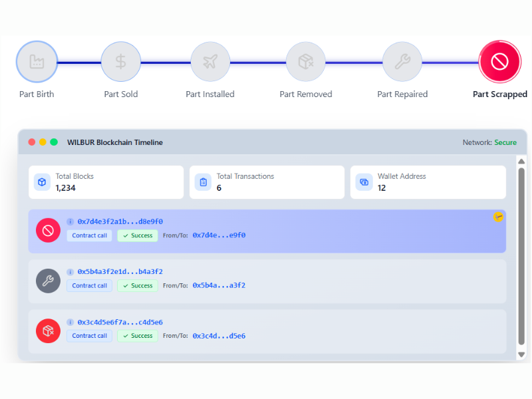Click the red window dot
The image size is (532, 399).
[x=32, y=142]
